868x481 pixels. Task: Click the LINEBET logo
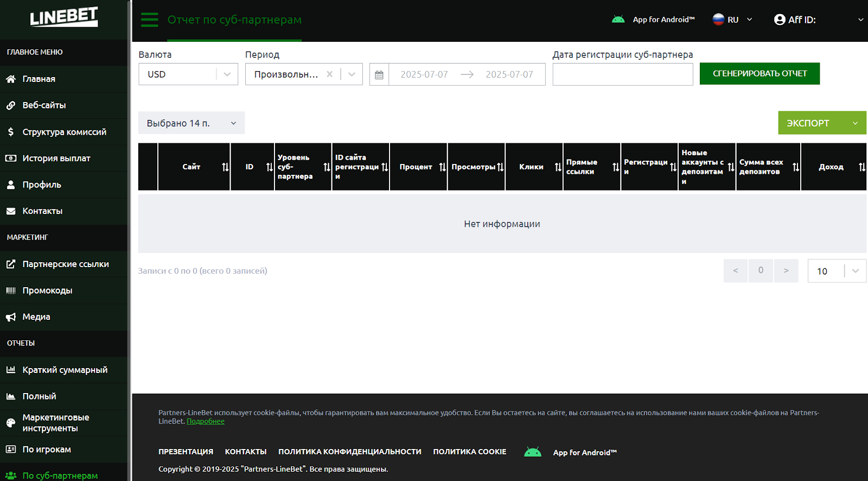click(x=64, y=17)
